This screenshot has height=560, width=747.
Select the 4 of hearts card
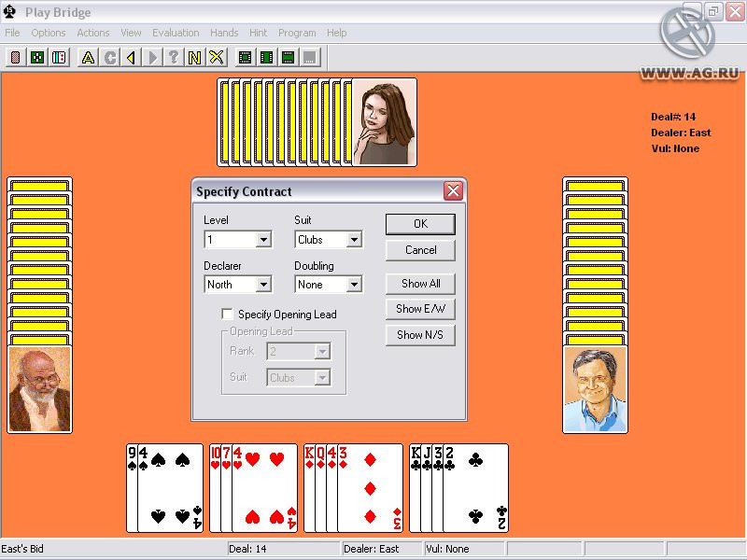click(264, 488)
